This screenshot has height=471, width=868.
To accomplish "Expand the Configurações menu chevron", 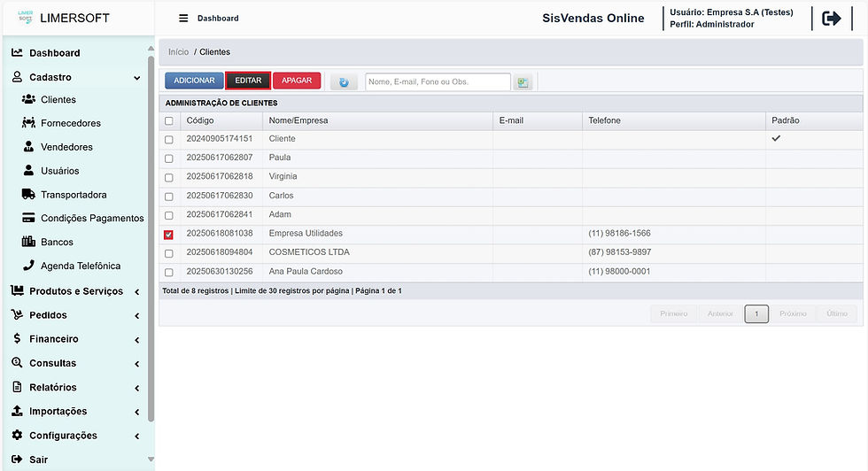I will coord(136,436).
